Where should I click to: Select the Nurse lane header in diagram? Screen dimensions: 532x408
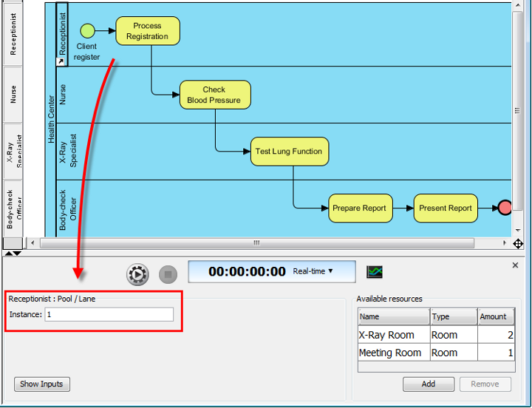[x=62, y=95]
